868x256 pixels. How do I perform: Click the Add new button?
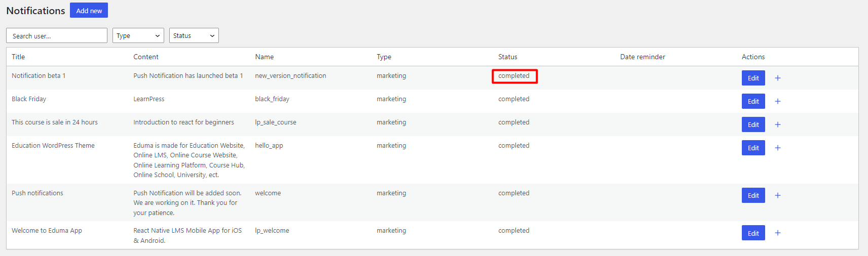(x=89, y=10)
